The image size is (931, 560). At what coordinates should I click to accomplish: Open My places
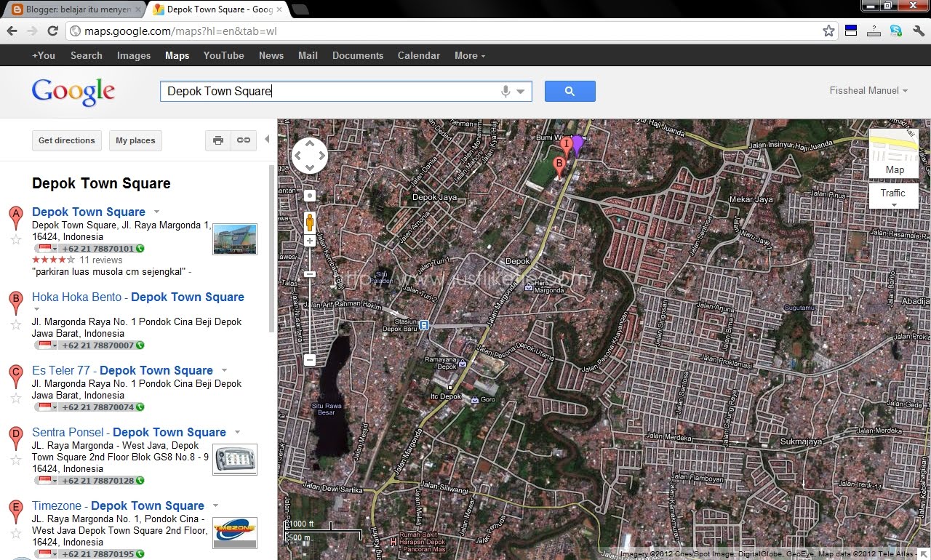[x=137, y=140]
